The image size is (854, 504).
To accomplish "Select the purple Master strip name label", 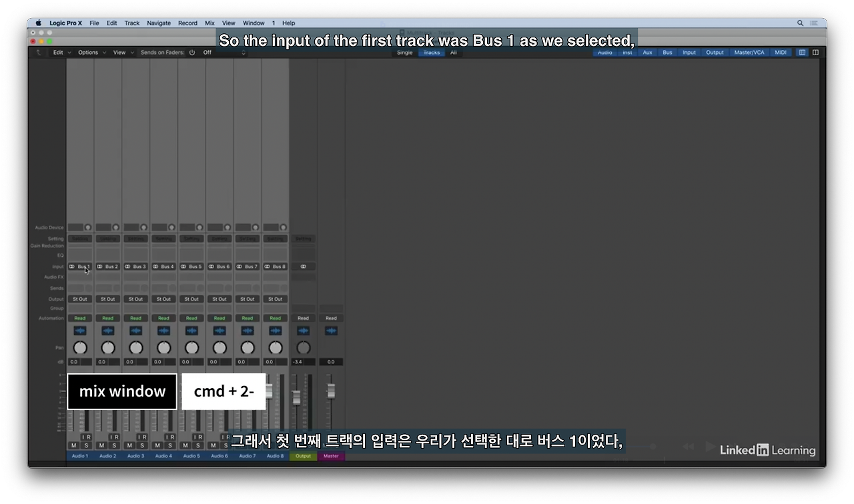I will tap(331, 456).
